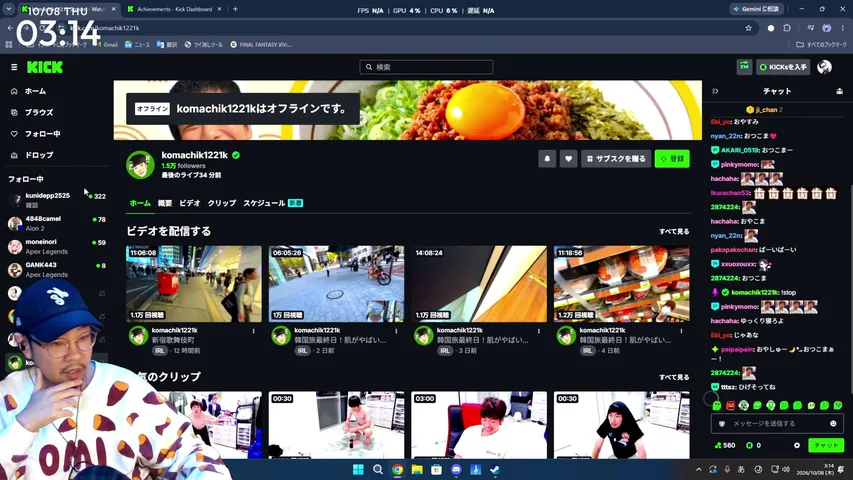Open the leaderboard icon beside KICKs button
The width and height of the screenshot is (853, 480).
[744, 66]
